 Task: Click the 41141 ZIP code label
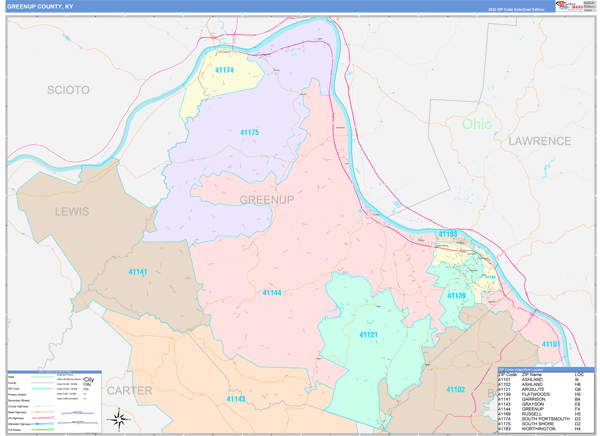click(x=137, y=272)
